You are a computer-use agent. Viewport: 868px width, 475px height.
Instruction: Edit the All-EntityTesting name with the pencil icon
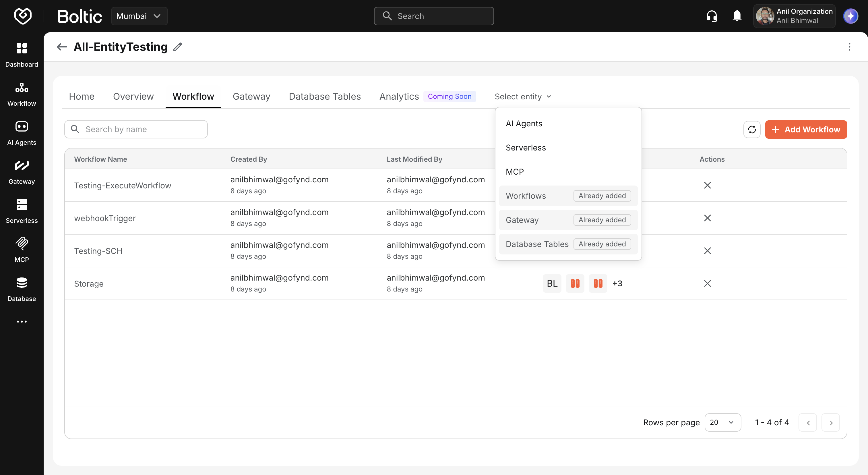178,47
